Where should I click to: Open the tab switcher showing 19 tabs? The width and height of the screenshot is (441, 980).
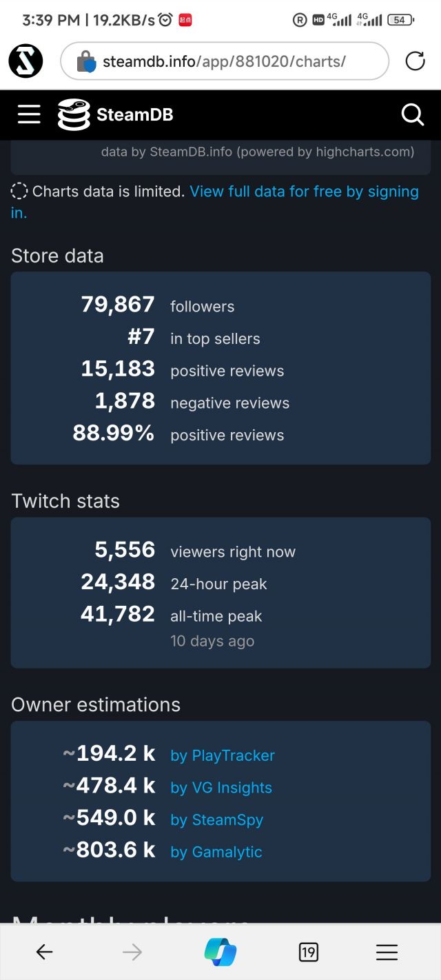tap(309, 952)
